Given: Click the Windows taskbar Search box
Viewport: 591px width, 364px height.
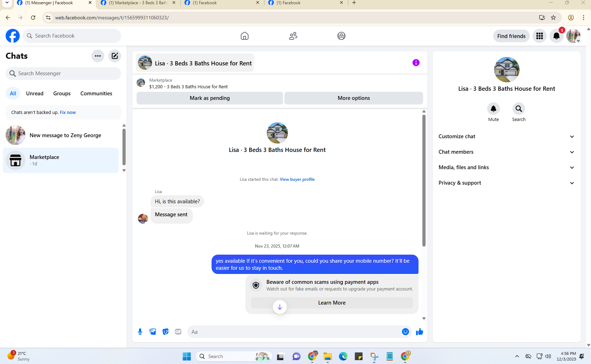Looking at the screenshot, I should tap(234, 356).
